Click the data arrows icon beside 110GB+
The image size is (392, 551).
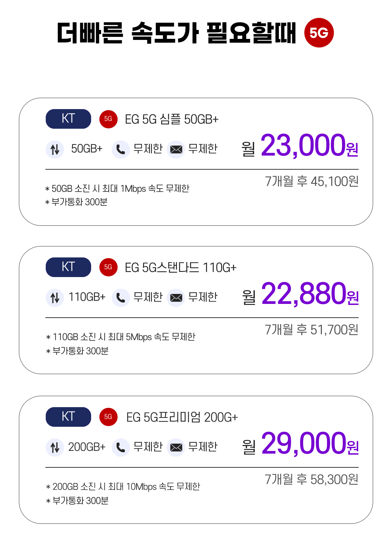point(55,298)
